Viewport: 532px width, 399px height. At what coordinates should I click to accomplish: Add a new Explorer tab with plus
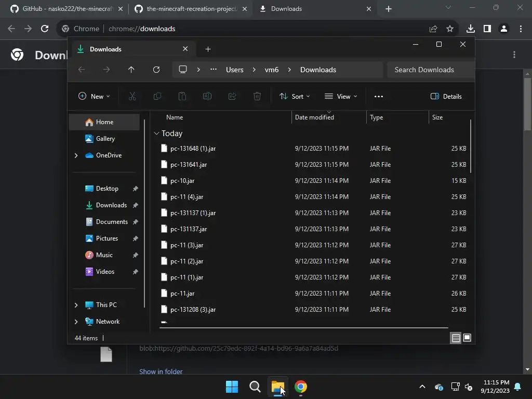(x=208, y=49)
